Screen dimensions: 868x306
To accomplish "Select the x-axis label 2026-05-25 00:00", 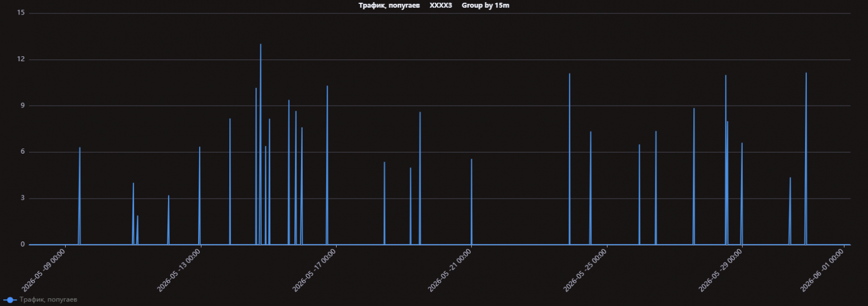I will 585,270.
